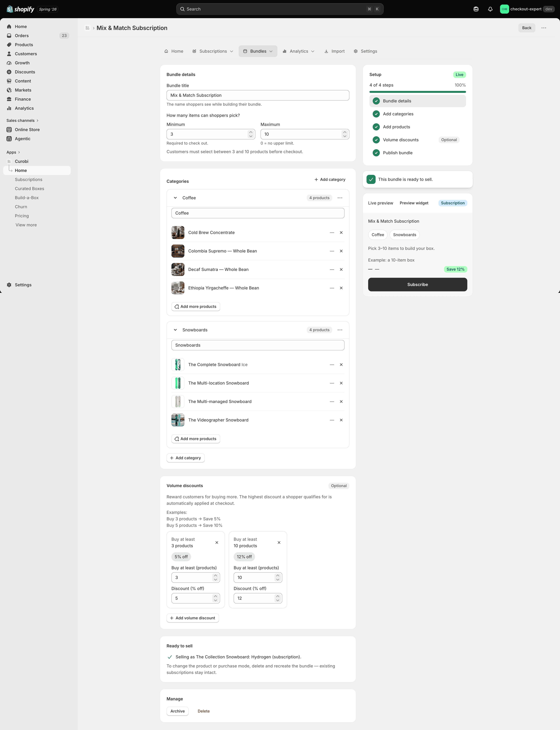
Task: Click dash icon for The Videographer Snowboard
Action: (332, 420)
